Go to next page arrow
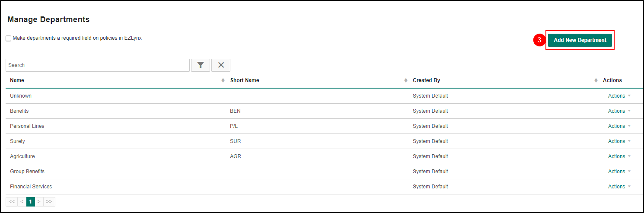Screen dimensions: 644x213 (x=39, y=202)
